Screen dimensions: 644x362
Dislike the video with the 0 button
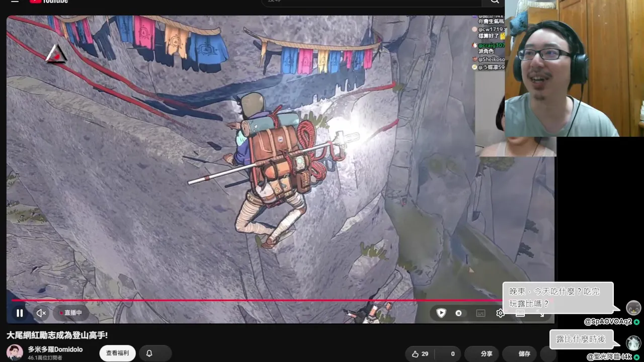point(448,354)
